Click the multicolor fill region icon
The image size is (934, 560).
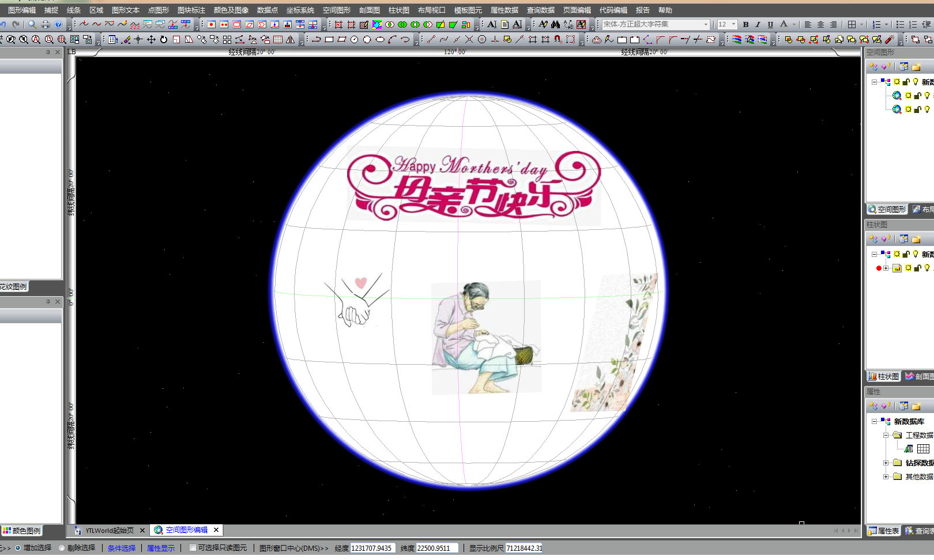click(377, 24)
